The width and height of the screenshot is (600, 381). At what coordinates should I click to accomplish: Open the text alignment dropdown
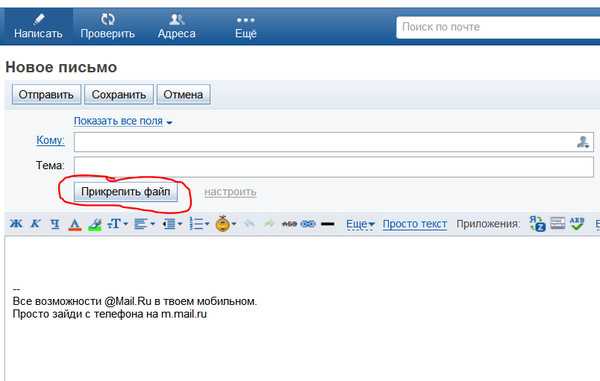(144, 224)
